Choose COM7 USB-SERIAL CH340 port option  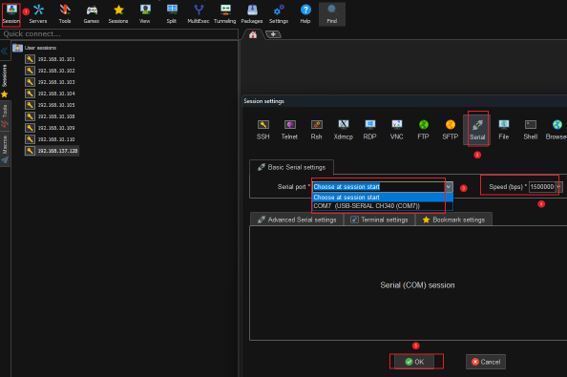point(382,206)
